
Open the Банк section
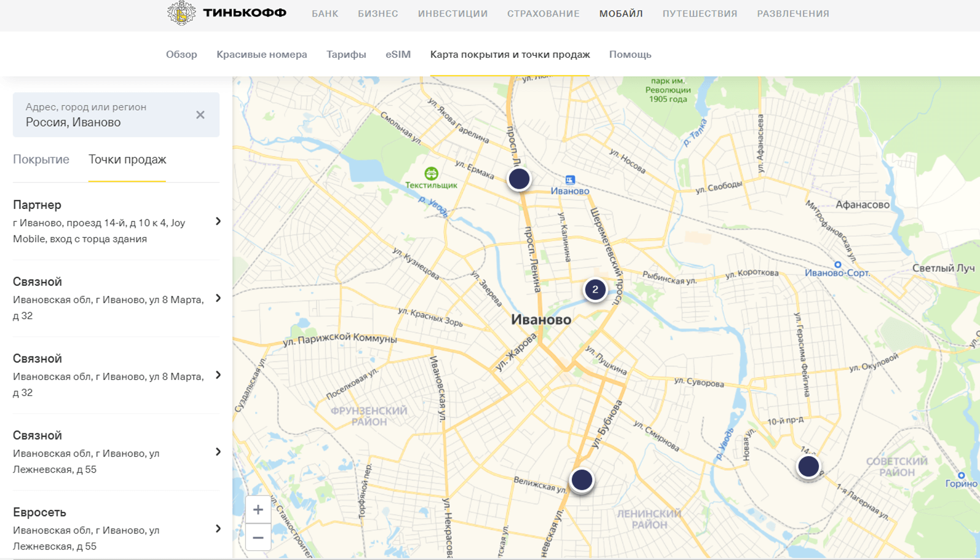pyautogui.click(x=325, y=14)
